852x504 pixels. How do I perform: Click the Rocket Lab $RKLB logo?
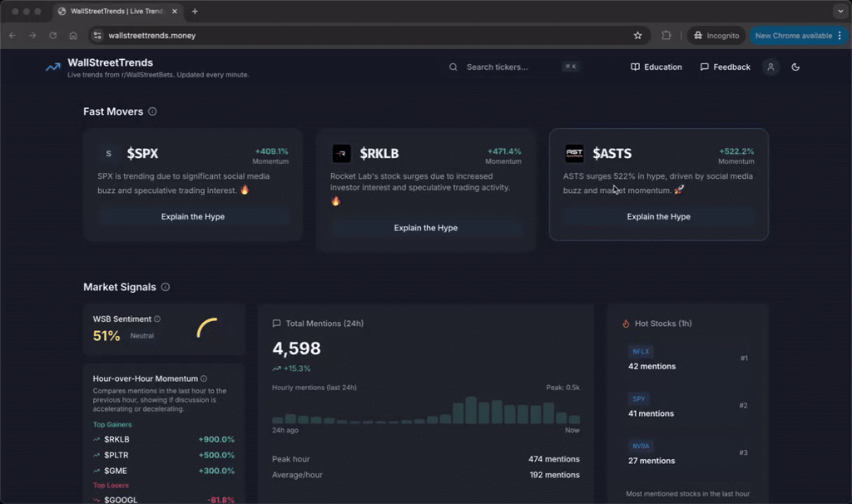341,154
